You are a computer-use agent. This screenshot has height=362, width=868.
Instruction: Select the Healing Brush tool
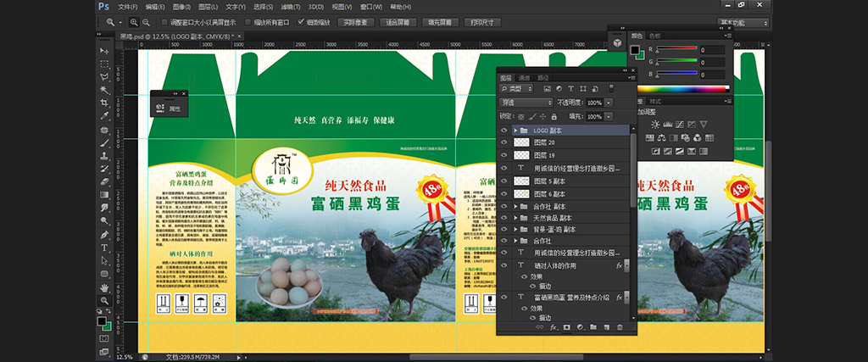click(x=104, y=130)
